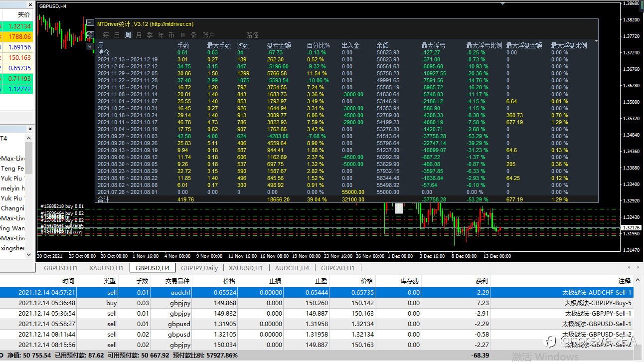Switch to GBPJPY,Daily chart tab
Image resolution: width=644 pixels, height=362 pixels.
click(199, 268)
